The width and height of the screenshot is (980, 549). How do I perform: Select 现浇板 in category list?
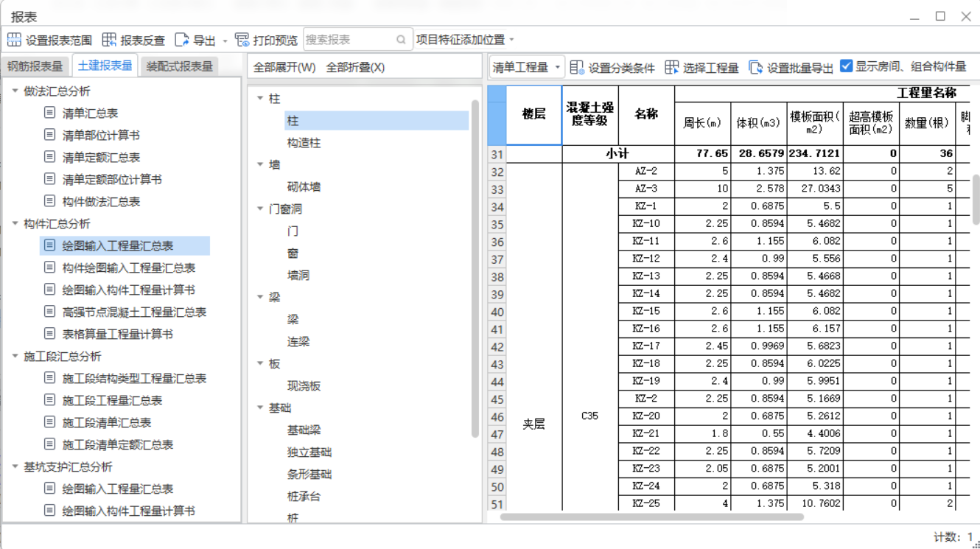(x=304, y=385)
